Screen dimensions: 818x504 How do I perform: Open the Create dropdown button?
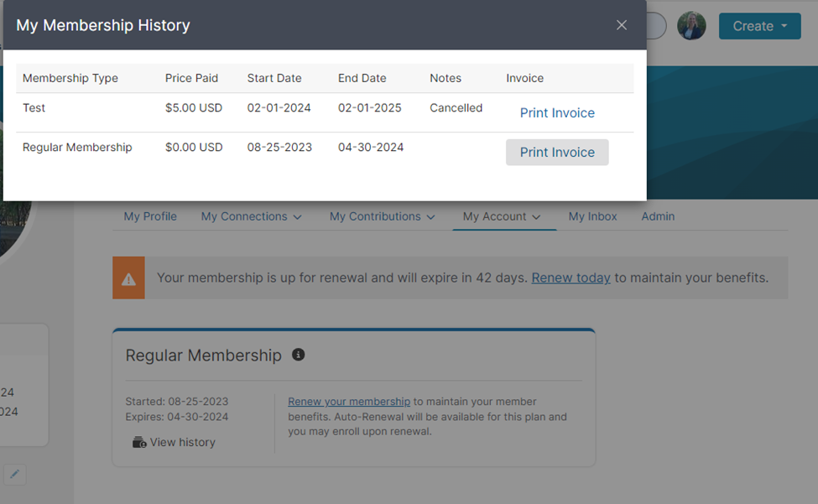tap(759, 26)
